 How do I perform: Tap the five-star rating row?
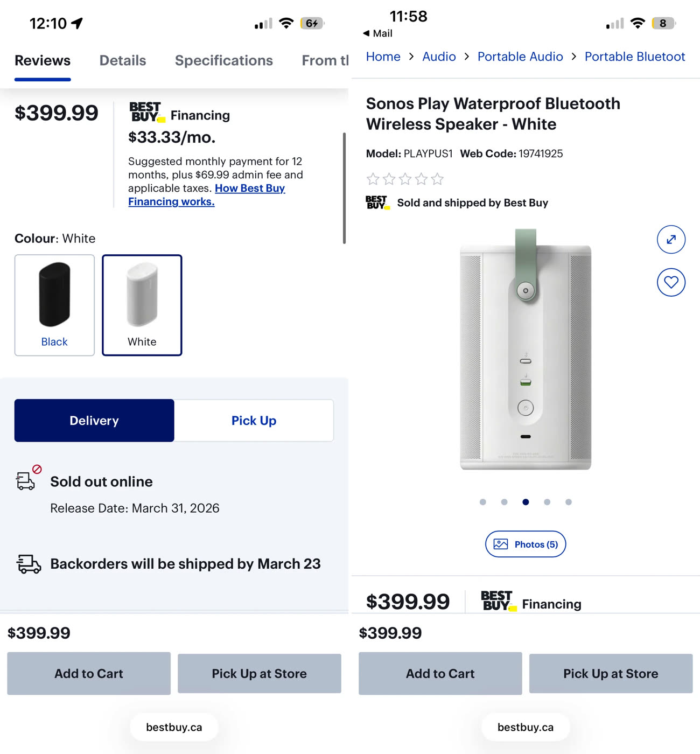coord(405,179)
